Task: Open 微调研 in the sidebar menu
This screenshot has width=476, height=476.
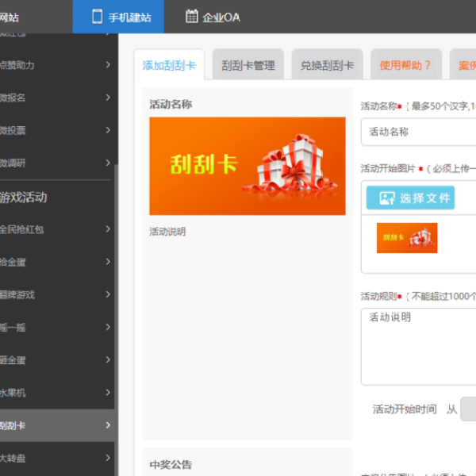Action: tap(48, 163)
